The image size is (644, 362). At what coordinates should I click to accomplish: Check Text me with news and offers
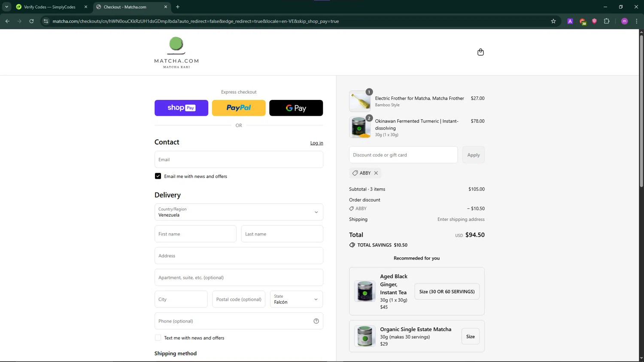tap(158, 338)
